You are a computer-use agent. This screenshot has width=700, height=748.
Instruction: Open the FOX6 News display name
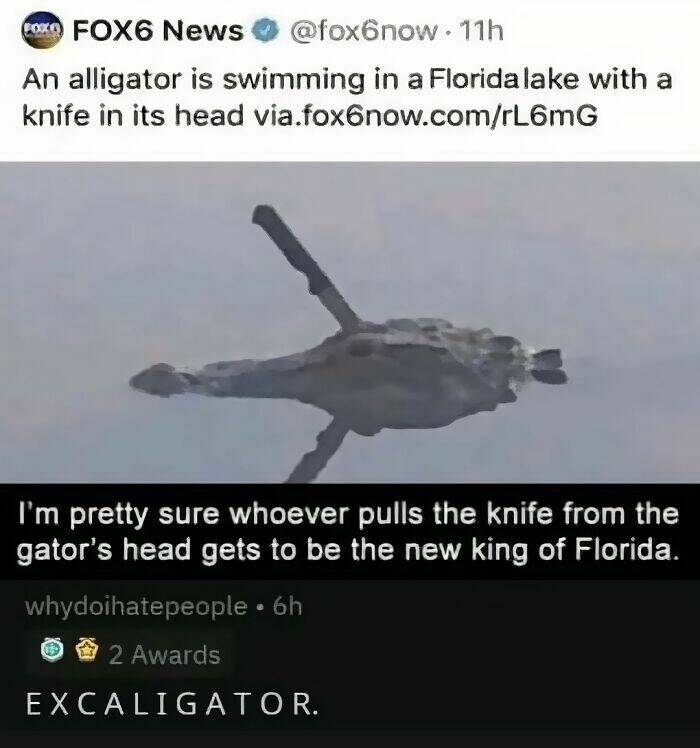pos(158,31)
